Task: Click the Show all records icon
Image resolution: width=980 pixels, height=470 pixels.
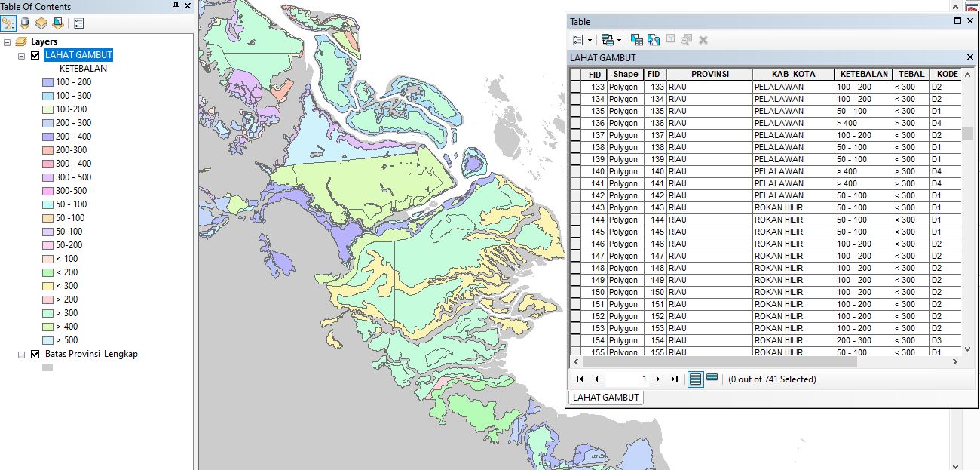Action: click(x=694, y=379)
